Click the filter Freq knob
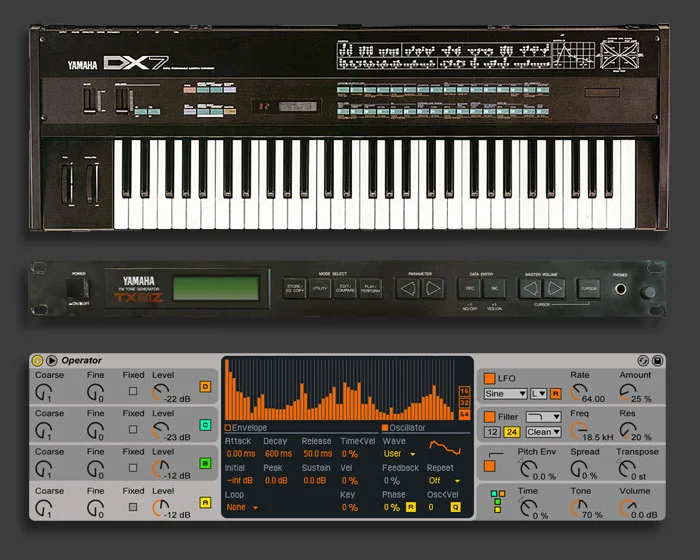 pyautogui.click(x=579, y=430)
